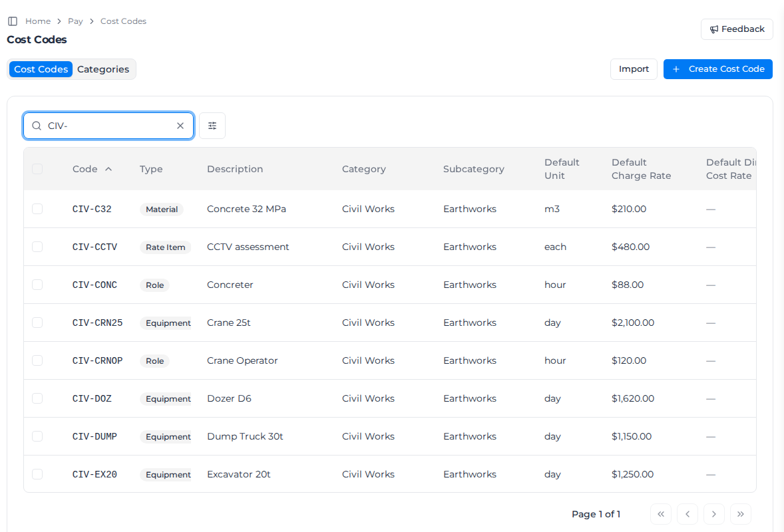Check the CIV-DOZ row checkbox
784x532 pixels.
(37, 398)
